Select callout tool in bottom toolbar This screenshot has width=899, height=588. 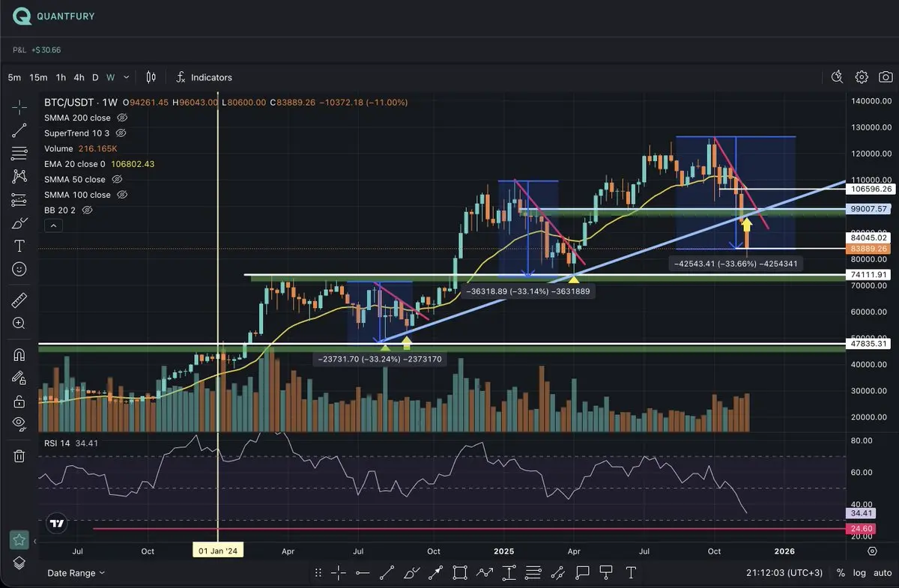(x=582, y=573)
